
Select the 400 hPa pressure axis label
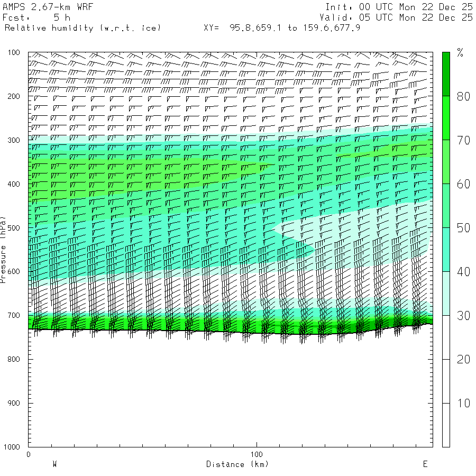[14, 184]
